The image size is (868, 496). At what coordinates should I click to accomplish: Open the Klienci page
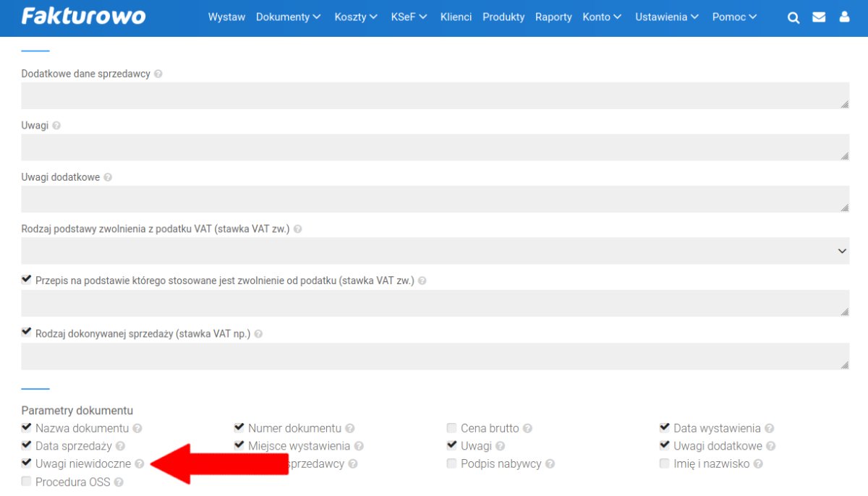point(456,17)
